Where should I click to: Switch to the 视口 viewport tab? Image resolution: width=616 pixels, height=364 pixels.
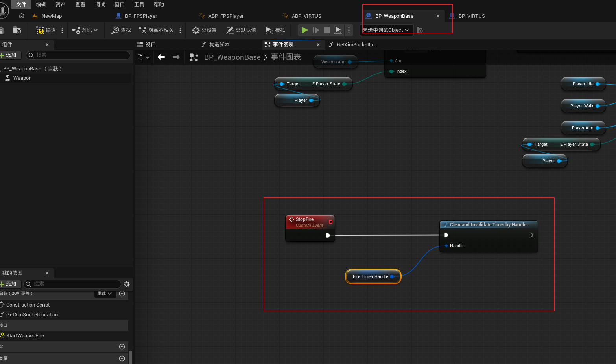[146, 45]
